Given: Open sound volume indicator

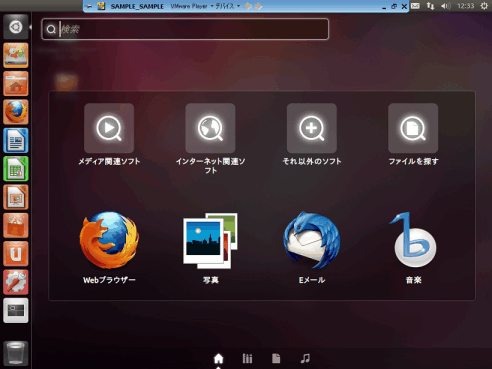Looking at the screenshot, I should pos(446,6).
